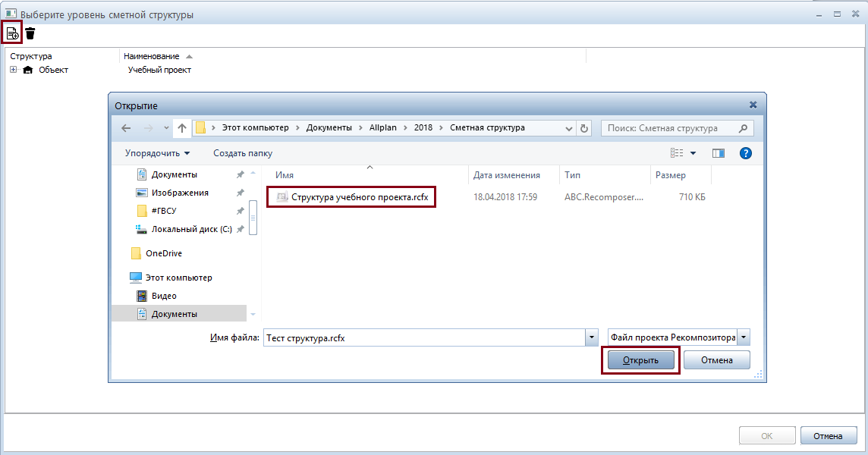Select Локальный диск (C:) in sidebar

(x=191, y=229)
